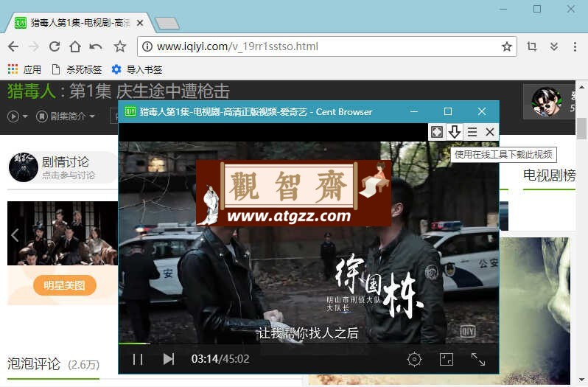Open the browser home page
588x387 pixels.
[x=75, y=46]
